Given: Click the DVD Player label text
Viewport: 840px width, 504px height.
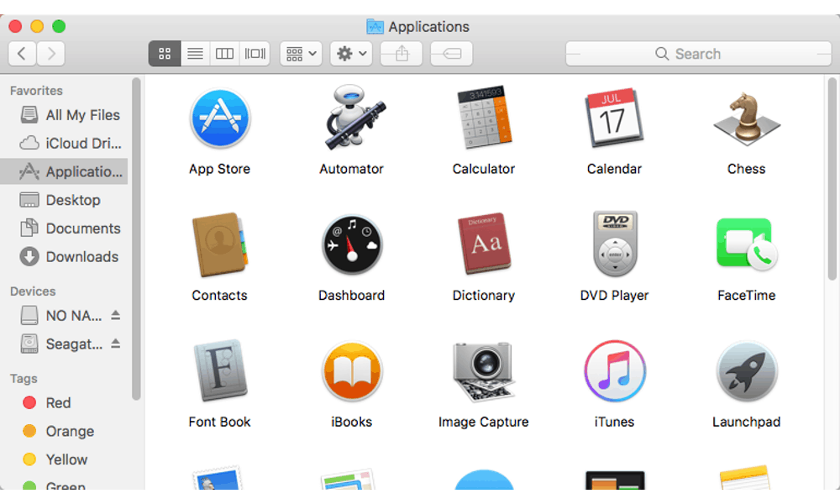Looking at the screenshot, I should (615, 296).
